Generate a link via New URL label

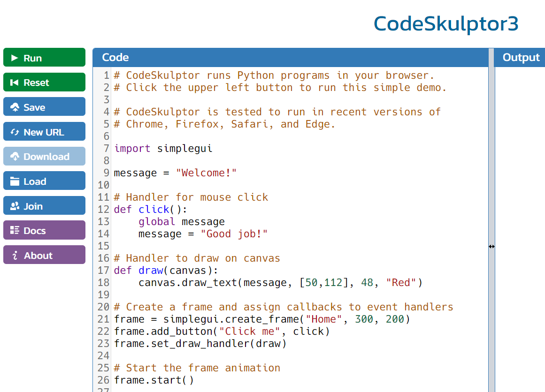(44, 132)
